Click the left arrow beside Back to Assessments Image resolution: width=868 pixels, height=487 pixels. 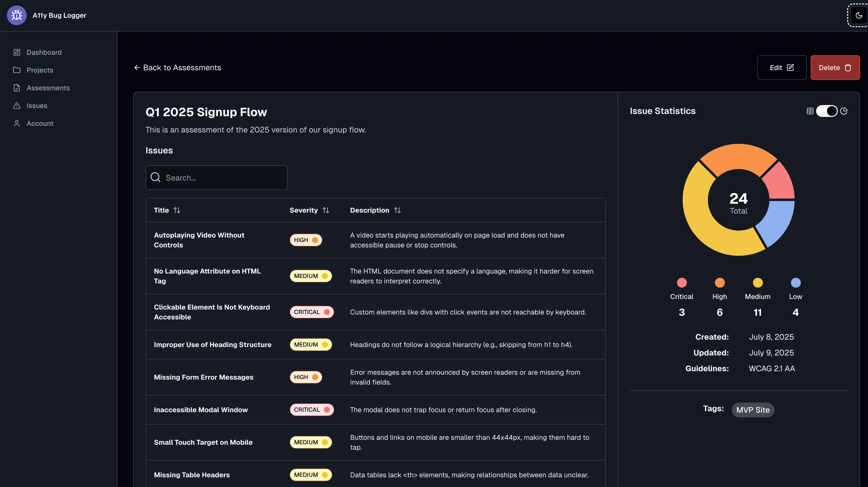pos(137,68)
